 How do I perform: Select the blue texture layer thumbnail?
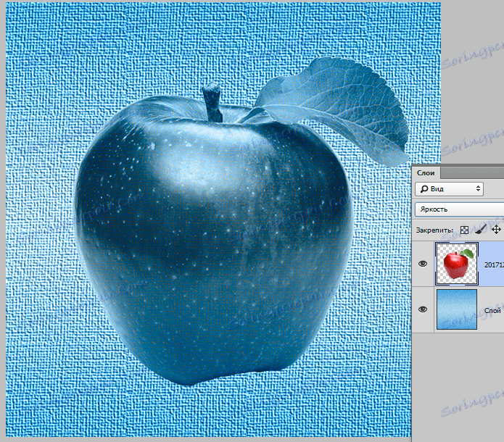(456, 309)
